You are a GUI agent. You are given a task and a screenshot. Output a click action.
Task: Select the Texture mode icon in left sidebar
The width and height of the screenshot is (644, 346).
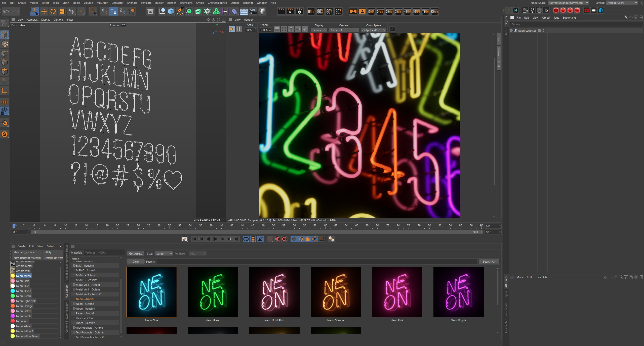coord(5,44)
